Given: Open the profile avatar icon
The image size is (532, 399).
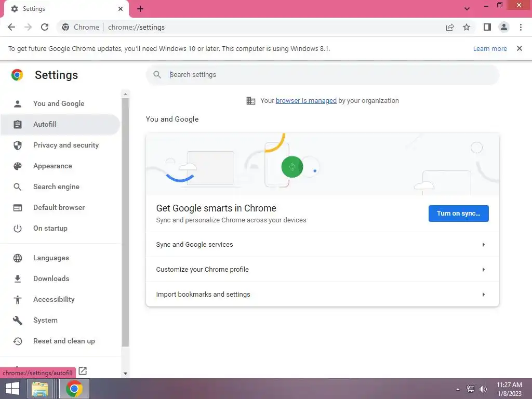Looking at the screenshot, I should coord(504,27).
